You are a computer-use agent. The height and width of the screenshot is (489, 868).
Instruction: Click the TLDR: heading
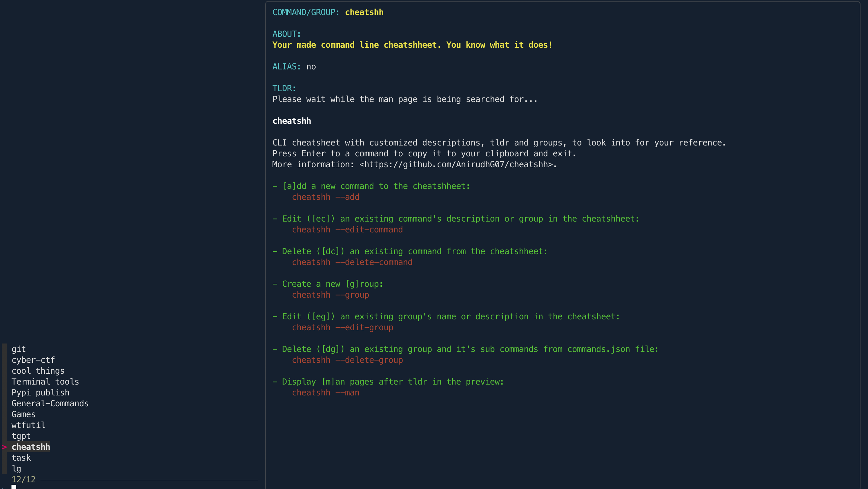284,88
